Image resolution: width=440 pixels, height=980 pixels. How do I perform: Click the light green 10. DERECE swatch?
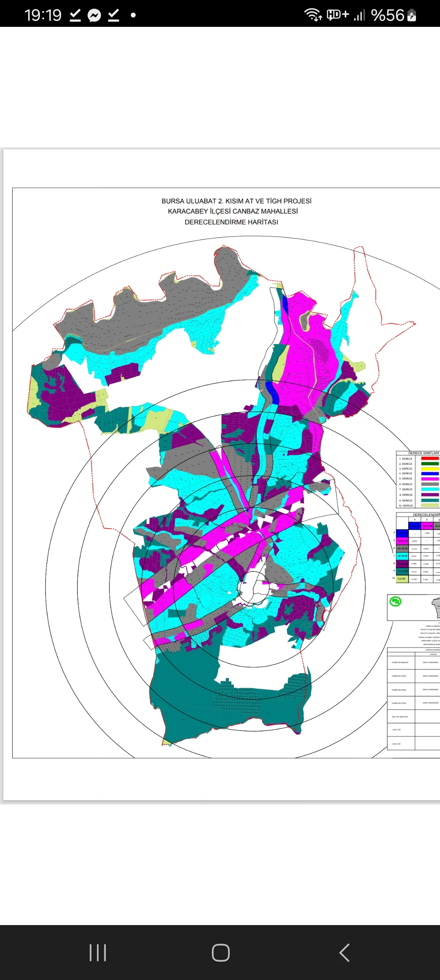(429, 505)
